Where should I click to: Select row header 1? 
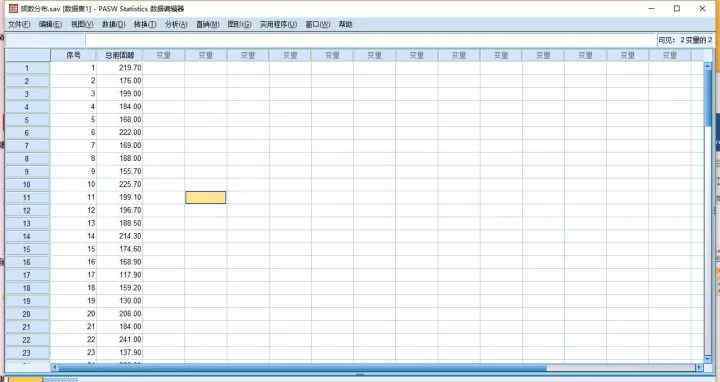pyautogui.click(x=27, y=68)
